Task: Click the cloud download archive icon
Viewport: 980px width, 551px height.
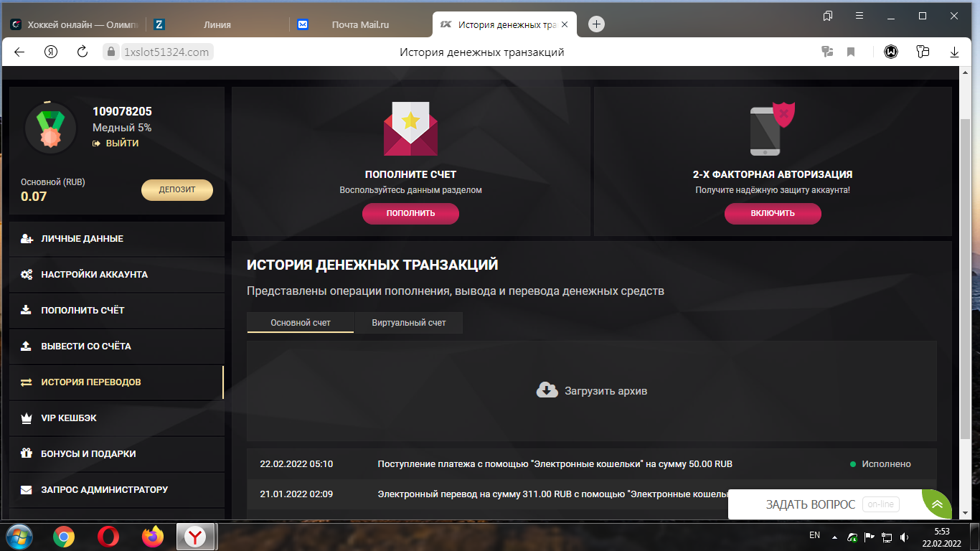Action: (x=547, y=390)
